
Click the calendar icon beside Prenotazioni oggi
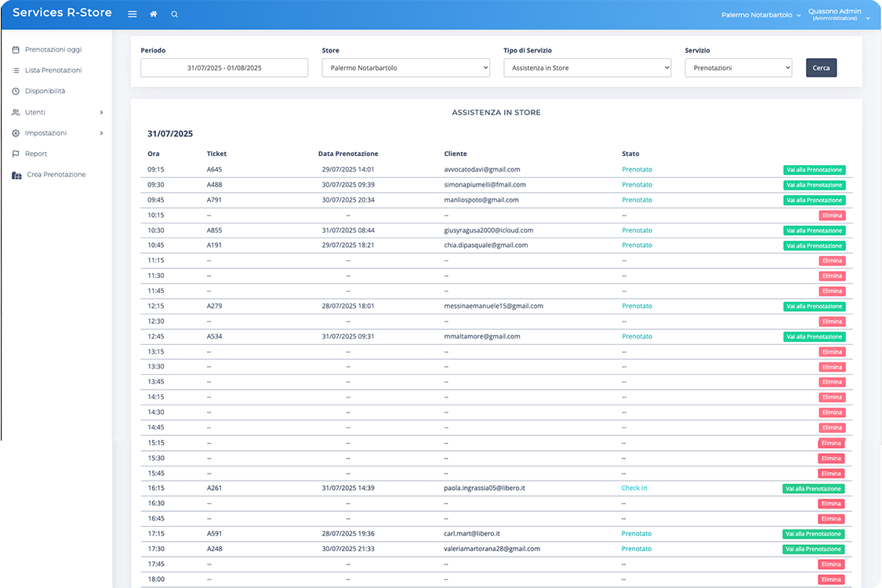click(x=16, y=49)
